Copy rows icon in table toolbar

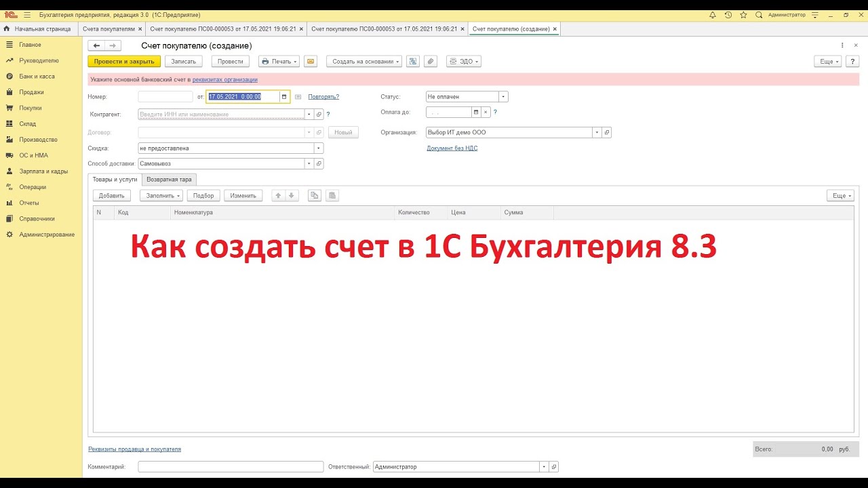[x=314, y=195]
